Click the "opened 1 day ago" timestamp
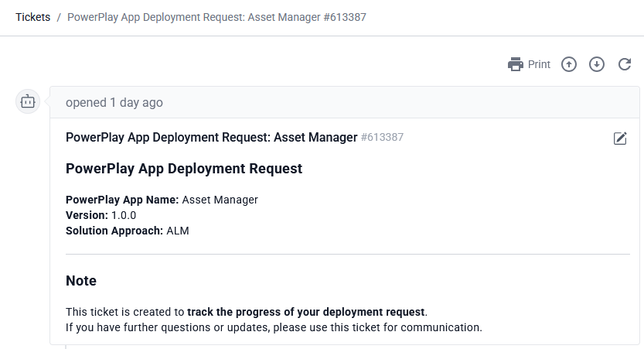The width and height of the screenshot is (644, 349). tap(114, 102)
